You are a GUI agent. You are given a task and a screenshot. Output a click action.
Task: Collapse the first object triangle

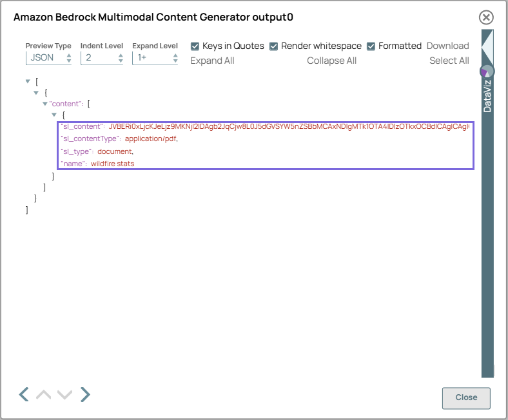click(36, 93)
